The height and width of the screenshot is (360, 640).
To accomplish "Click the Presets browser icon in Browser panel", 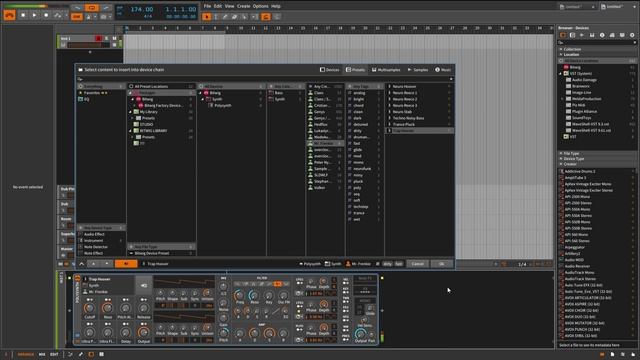I will tap(573, 35).
